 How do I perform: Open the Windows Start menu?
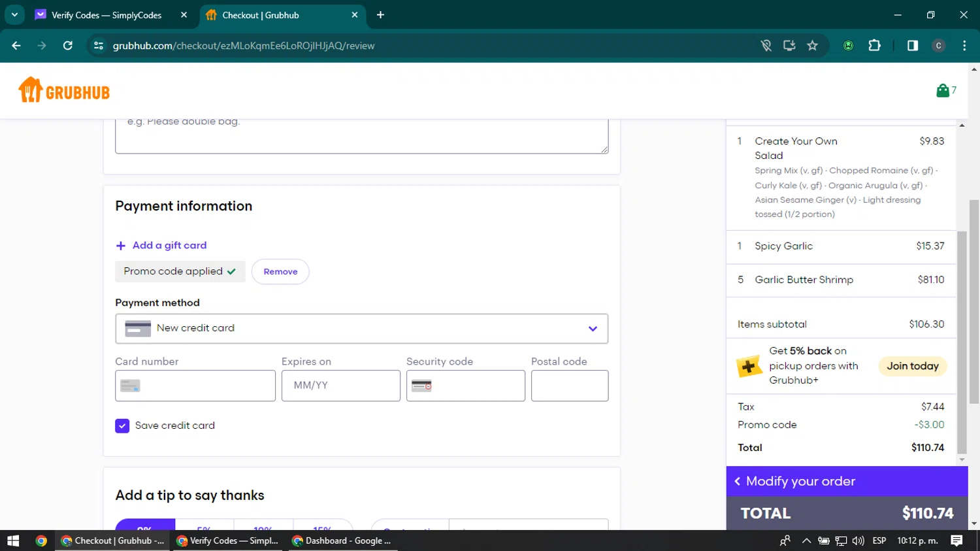pos(13,541)
